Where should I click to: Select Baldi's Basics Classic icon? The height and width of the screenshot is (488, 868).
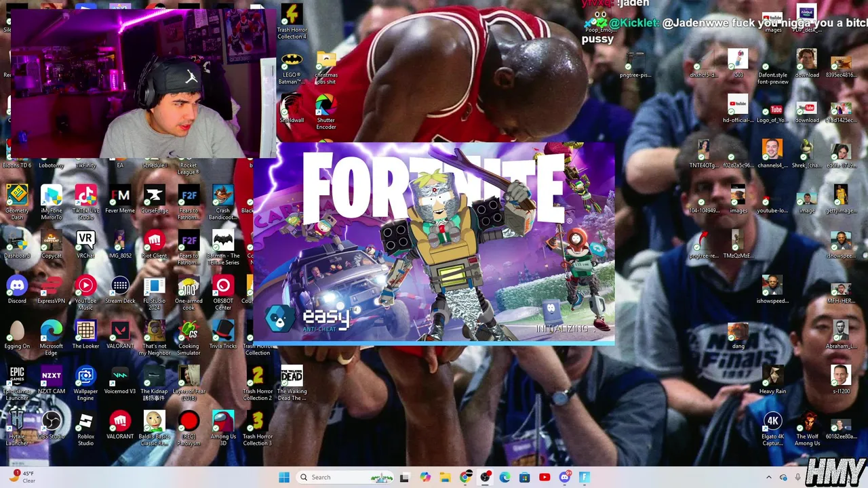154,428
